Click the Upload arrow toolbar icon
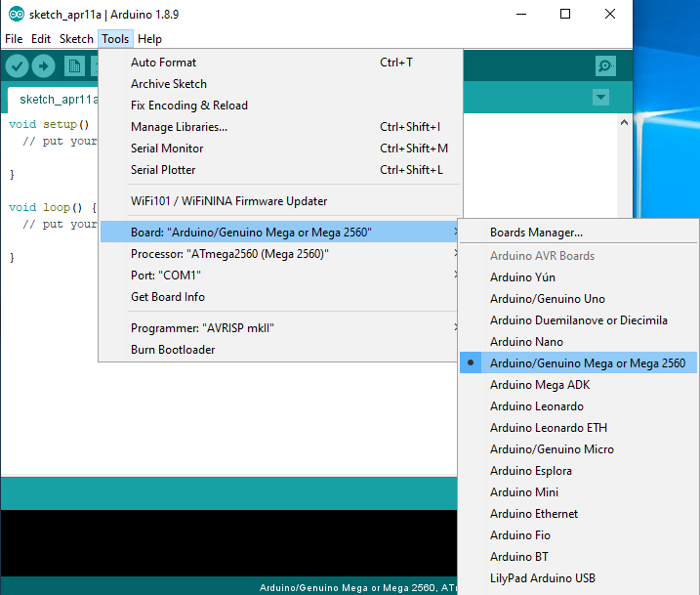This screenshot has height=595, width=700. click(x=44, y=65)
